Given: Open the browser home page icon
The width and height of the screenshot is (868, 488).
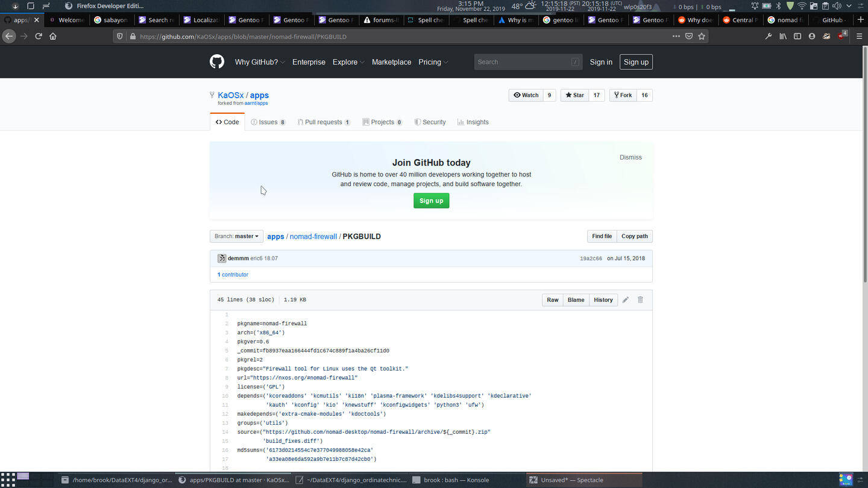Looking at the screenshot, I should [x=53, y=36].
